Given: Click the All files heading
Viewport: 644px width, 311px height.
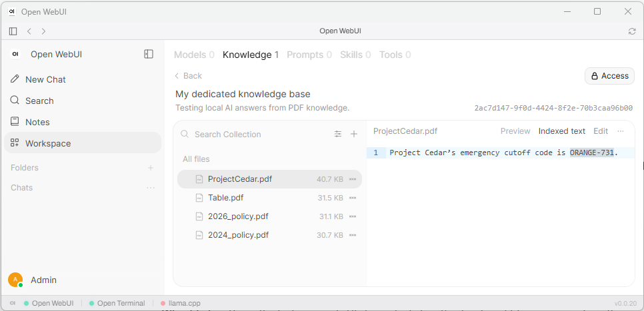Looking at the screenshot, I should pyautogui.click(x=196, y=159).
